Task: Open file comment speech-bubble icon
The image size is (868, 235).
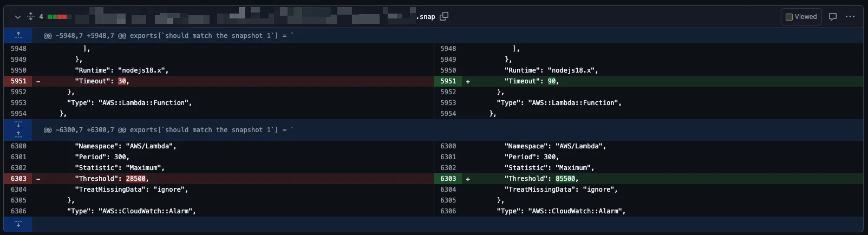Action: point(833,17)
